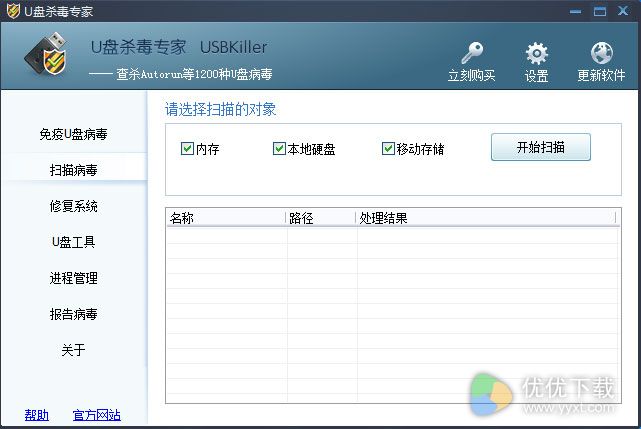Uncheck the 内存 checkbox
The height and width of the screenshot is (429, 641).
(187, 148)
